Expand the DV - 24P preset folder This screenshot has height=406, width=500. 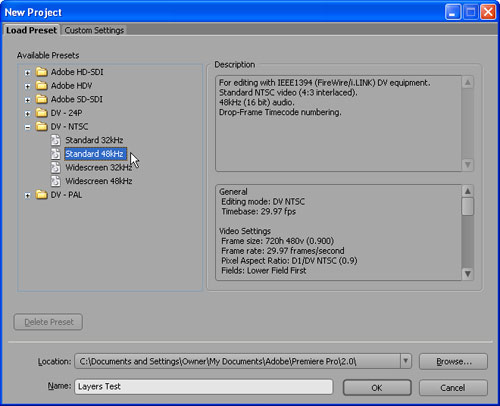[28, 114]
